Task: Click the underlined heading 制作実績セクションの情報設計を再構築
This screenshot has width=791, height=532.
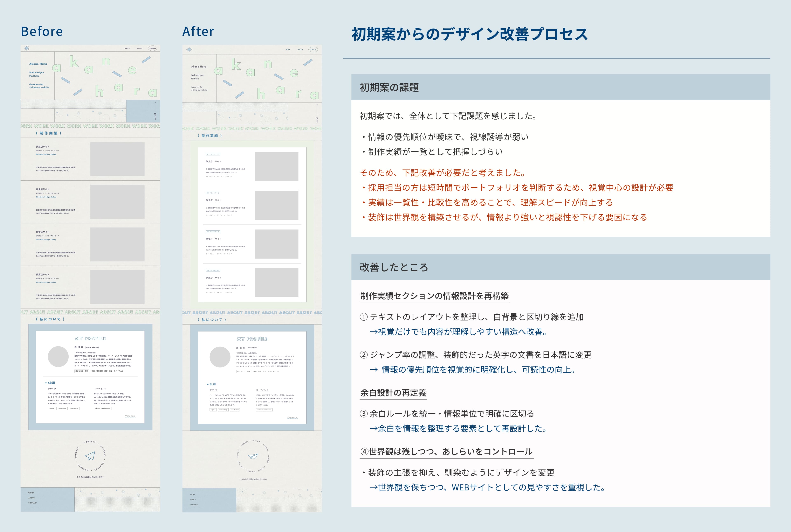Action: [435, 296]
